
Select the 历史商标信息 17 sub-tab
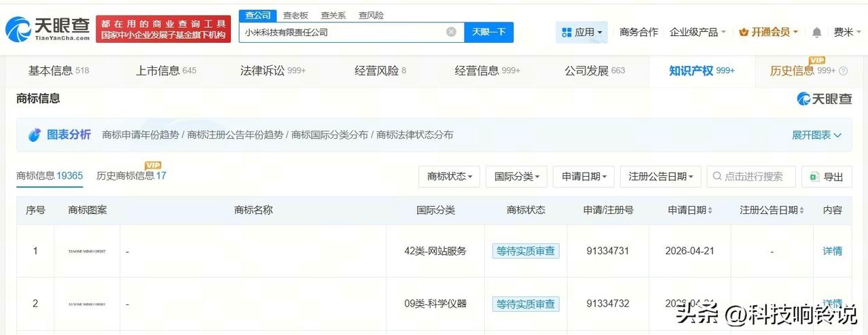pyautogui.click(x=131, y=176)
